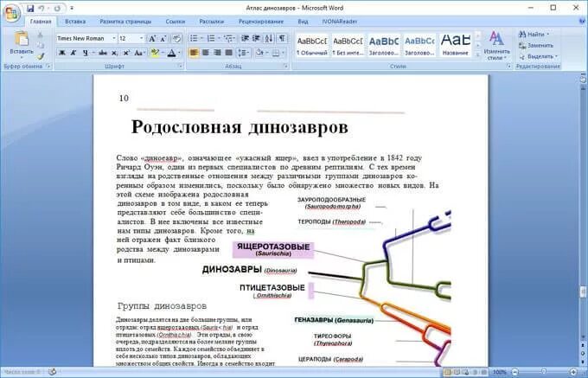
Task: Open line spacing dropdown
Action: click(244, 53)
